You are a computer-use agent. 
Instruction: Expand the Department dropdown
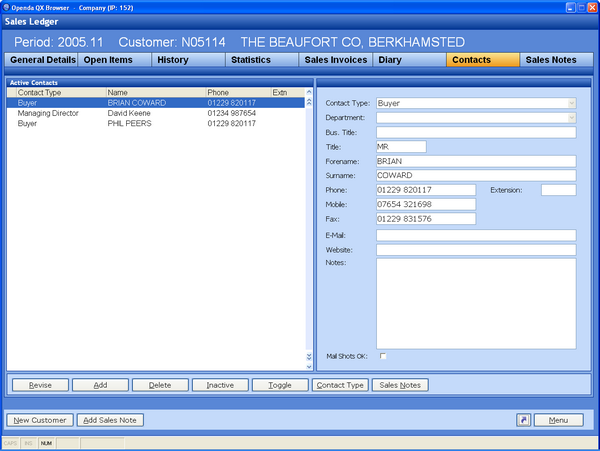(x=572, y=118)
